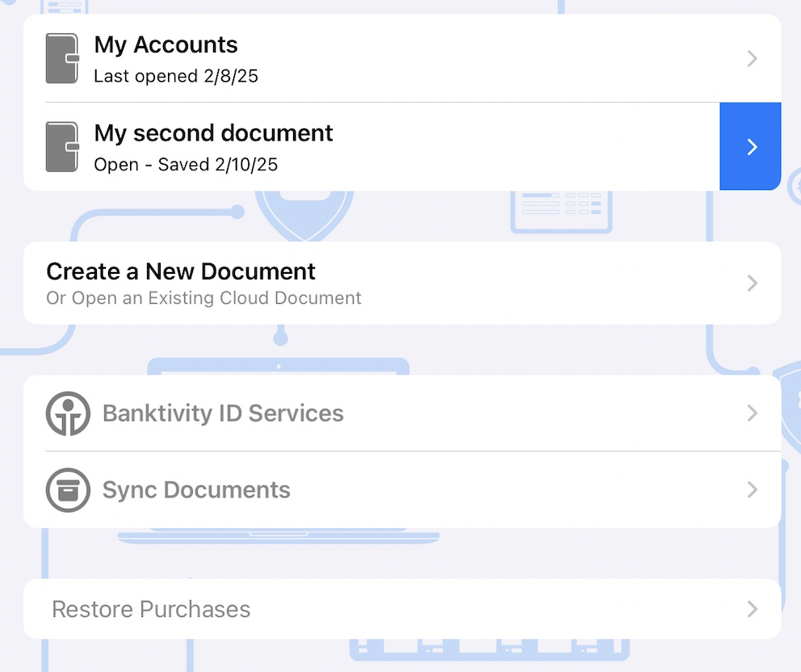Viewport: 801px width, 672px height.
Task: Click the Restore Purchases chevron arrow
Action: coord(752,609)
